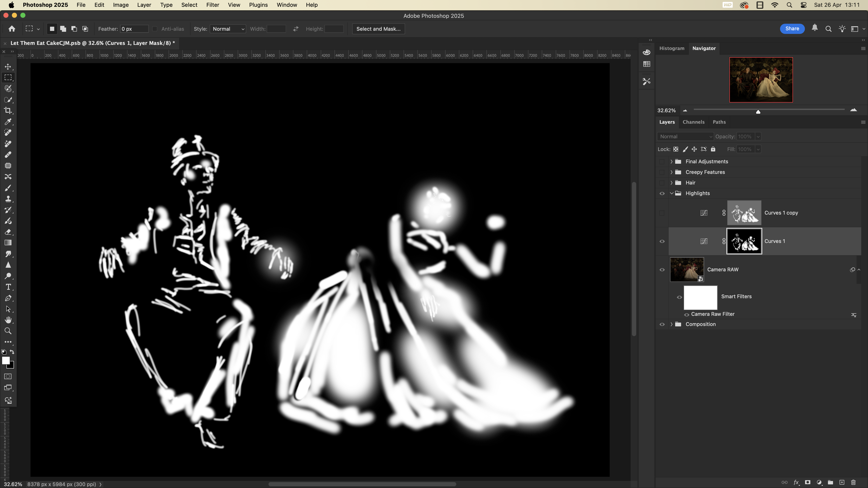The width and height of the screenshot is (868, 488).
Task: Click the delete layer trash icon
Action: (x=853, y=482)
